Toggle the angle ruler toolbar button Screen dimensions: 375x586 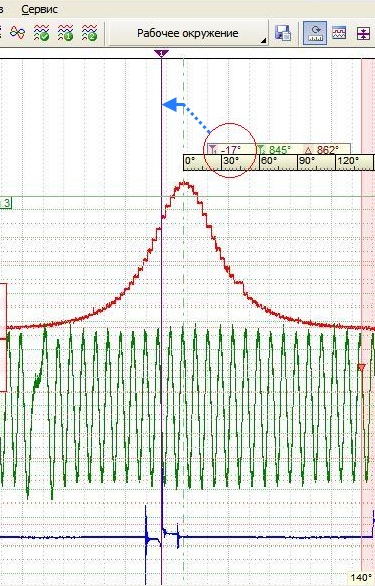(x=315, y=33)
